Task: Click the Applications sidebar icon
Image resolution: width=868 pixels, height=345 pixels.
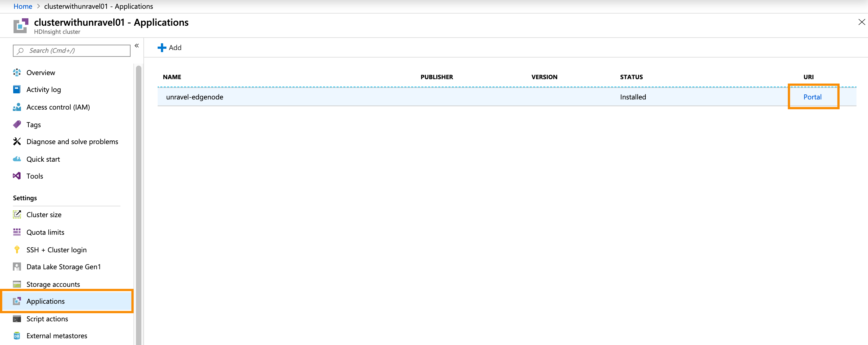Action: click(x=17, y=301)
